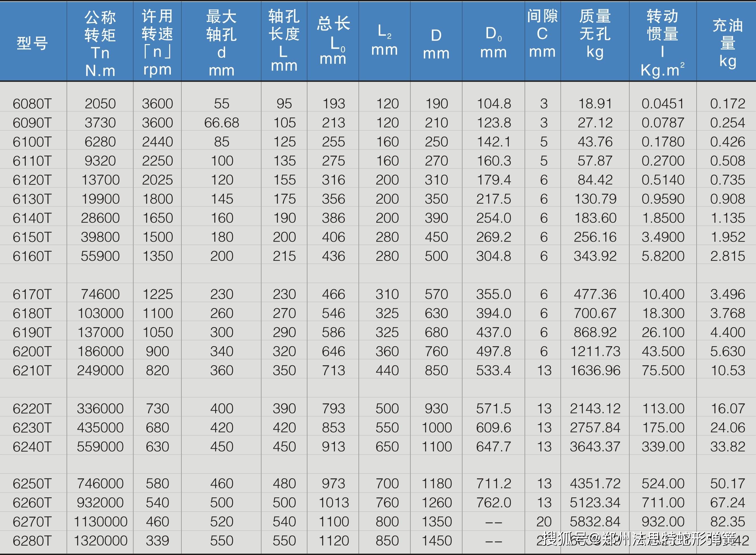Select max bore value 66.68
The image size is (756, 555).
click(222, 123)
